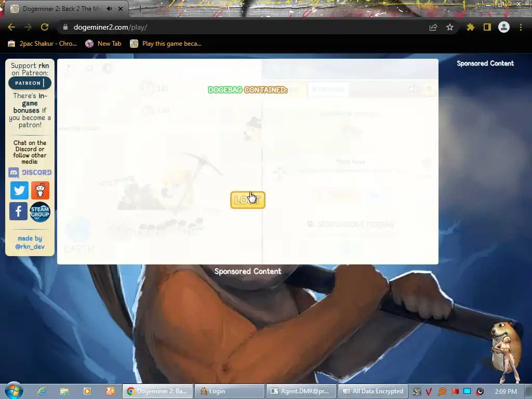
Task: Click the orange magnifier tray icon
Action: pos(442,392)
